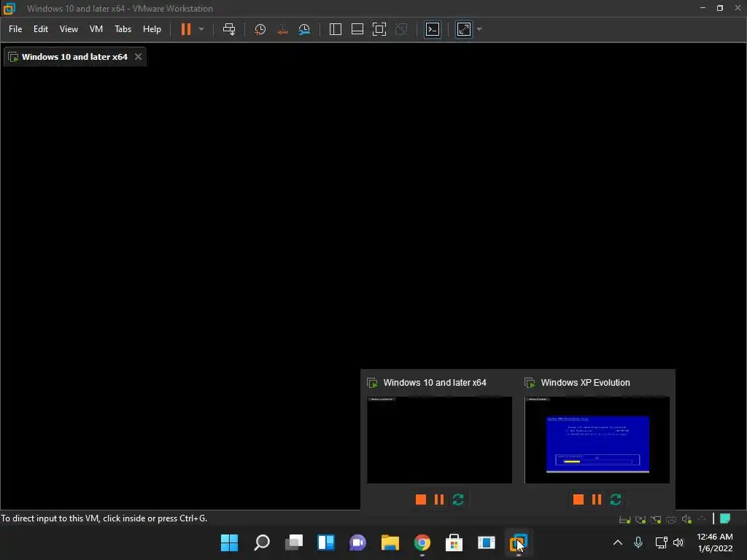
Task: Enter full screen mode
Action: tap(379, 29)
